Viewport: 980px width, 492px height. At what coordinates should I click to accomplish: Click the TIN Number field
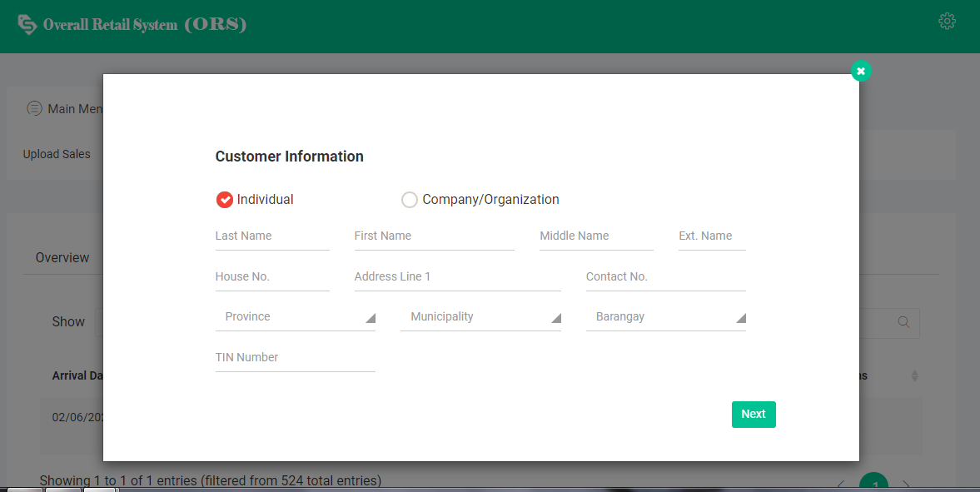click(295, 358)
